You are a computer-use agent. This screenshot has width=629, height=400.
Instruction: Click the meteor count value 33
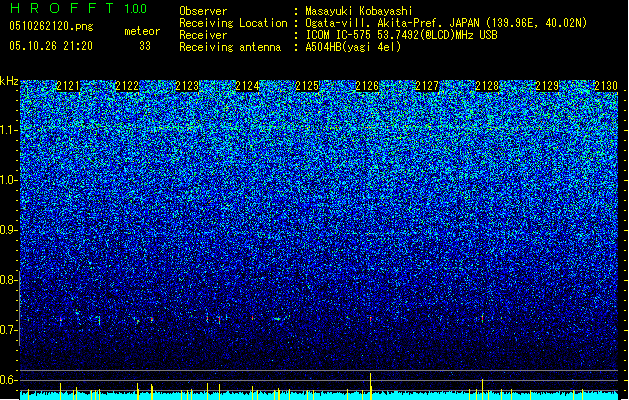tap(145, 46)
